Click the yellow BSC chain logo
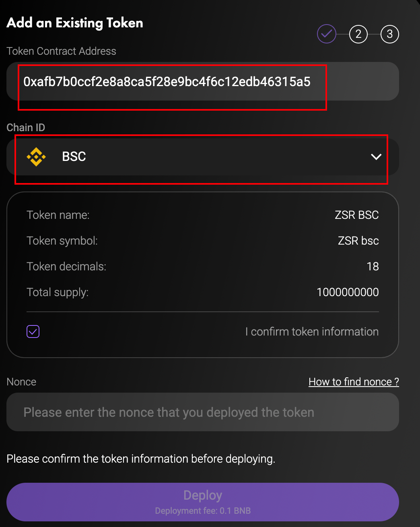The width and height of the screenshot is (420, 527). click(36, 156)
